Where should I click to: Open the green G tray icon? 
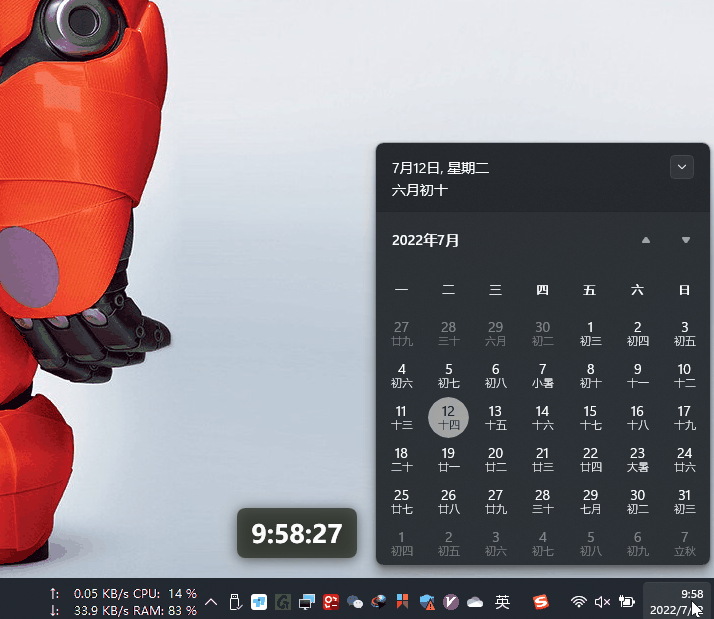click(x=283, y=602)
